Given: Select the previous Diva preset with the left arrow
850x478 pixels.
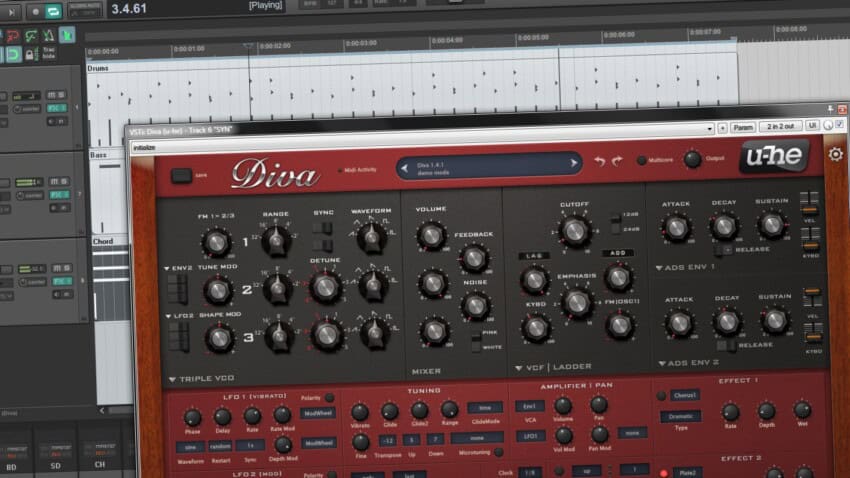Looking at the screenshot, I should pyautogui.click(x=404, y=169).
